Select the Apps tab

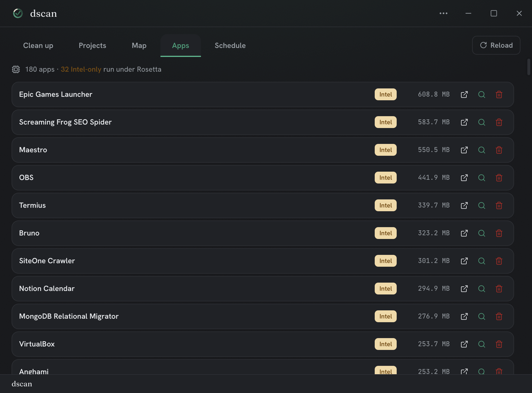click(x=181, y=46)
